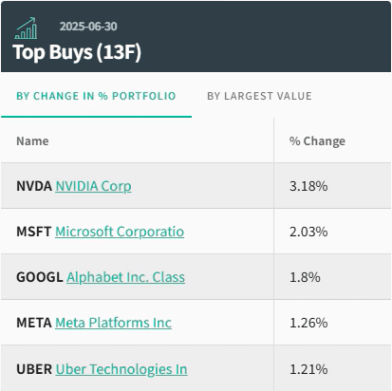This screenshot has width=392, height=391.
Task: Open the Alphabet Inc. Class link
Action: pos(126,277)
